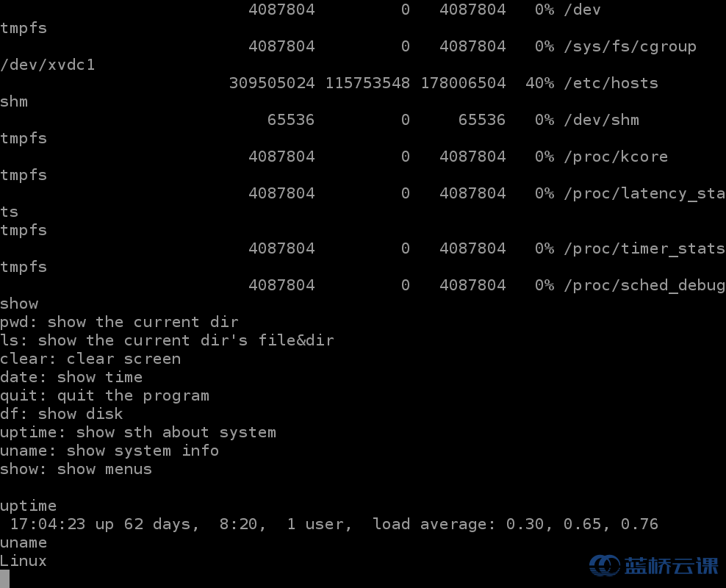Click the /proc/sched_debug mount path
This screenshot has width=726, height=588.
pyautogui.click(x=644, y=285)
